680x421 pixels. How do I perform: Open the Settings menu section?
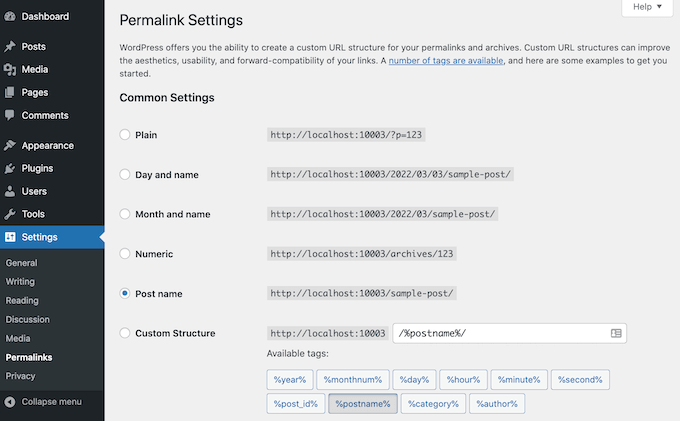coord(40,237)
